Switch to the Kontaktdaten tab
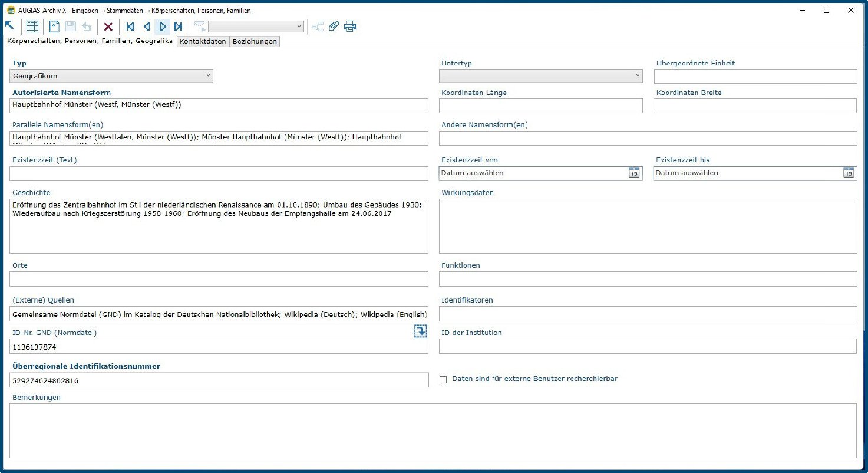This screenshot has width=868, height=473. [x=203, y=41]
